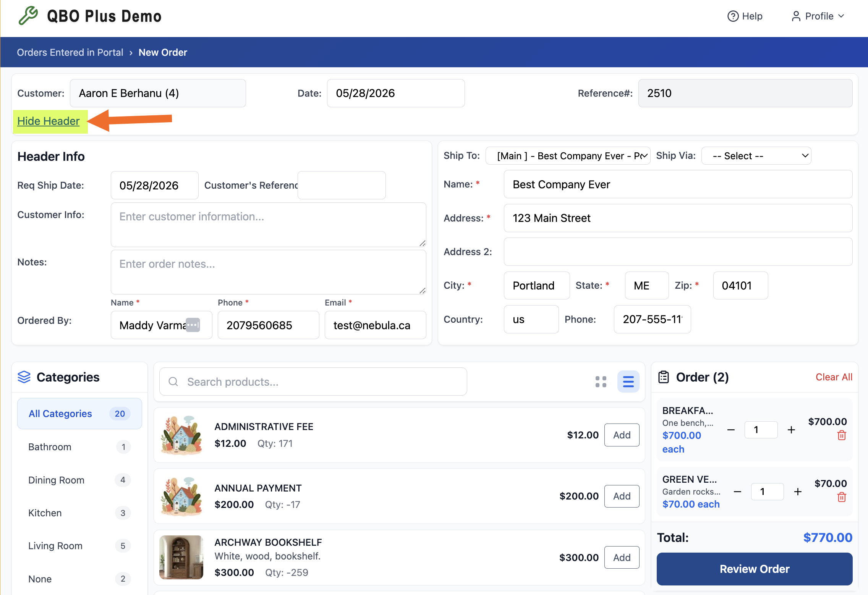Image resolution: width=868 pixels, height=595 pixels.
Task: Open the Help icon link
Action: click(x=745, y=16)
